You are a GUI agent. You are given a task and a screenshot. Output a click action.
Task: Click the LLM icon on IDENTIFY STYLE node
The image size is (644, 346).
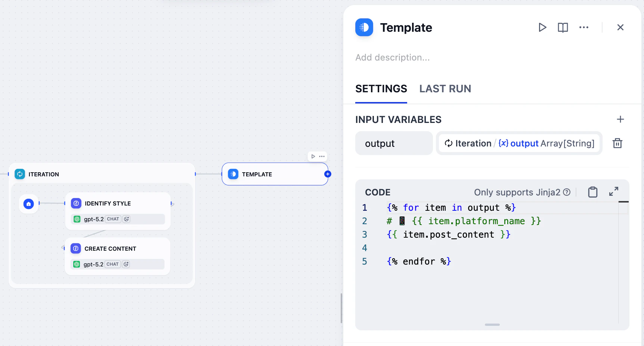76,203
